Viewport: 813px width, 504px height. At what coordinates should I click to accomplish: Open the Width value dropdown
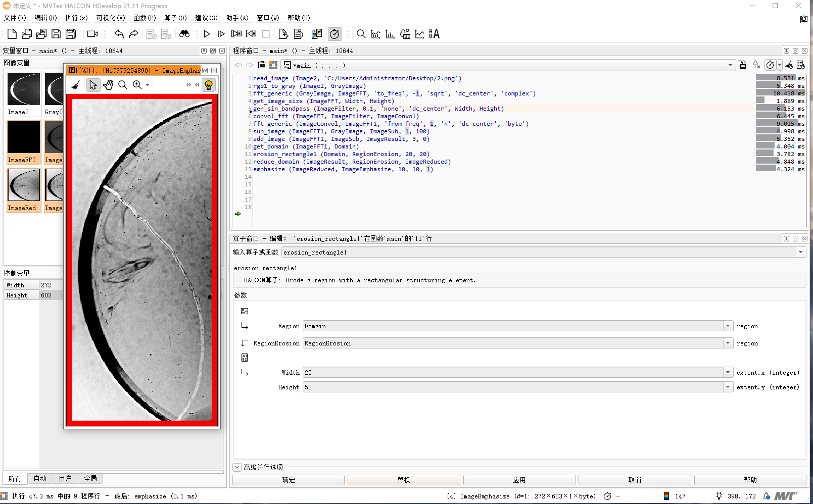point(728,372)
